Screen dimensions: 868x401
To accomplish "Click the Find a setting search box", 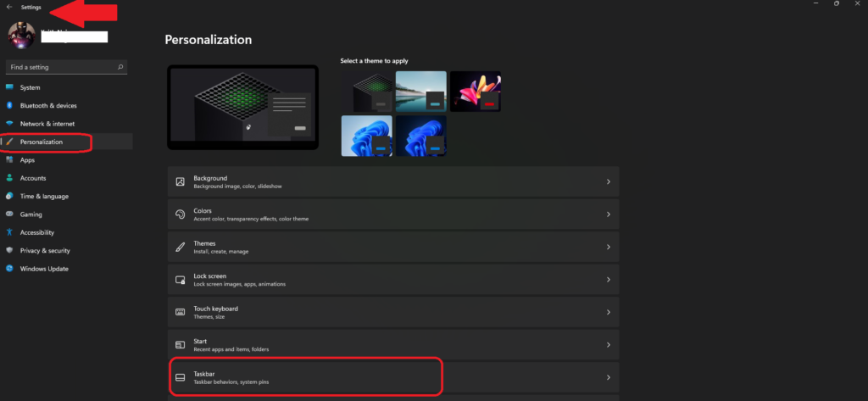I will click(66, 67).
